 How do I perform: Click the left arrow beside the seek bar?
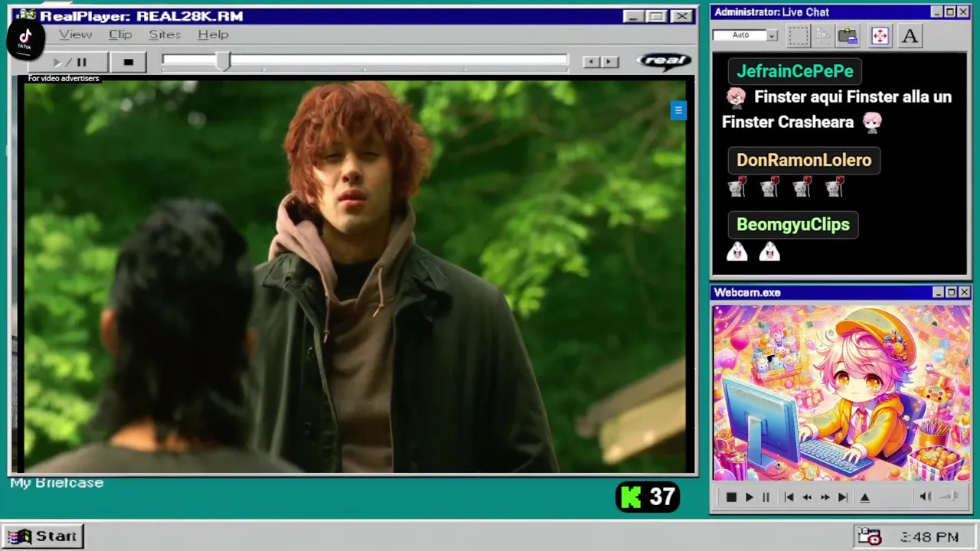point(590,62)
